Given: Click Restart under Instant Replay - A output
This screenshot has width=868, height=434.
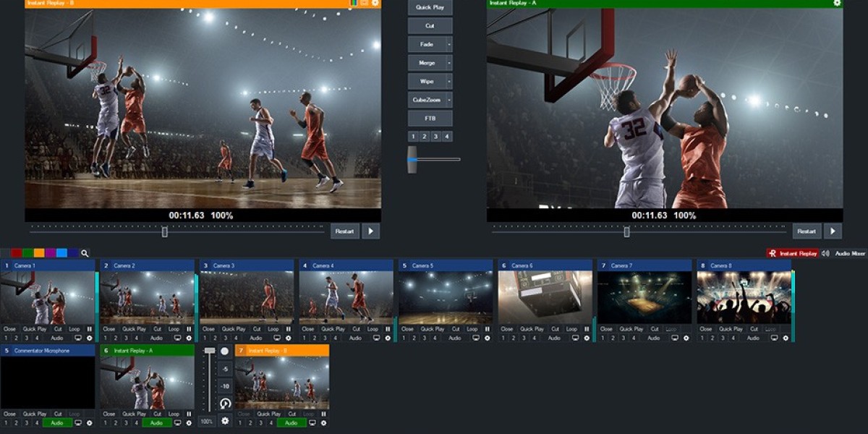Looking at the screenshot, I should click(807, 231).
